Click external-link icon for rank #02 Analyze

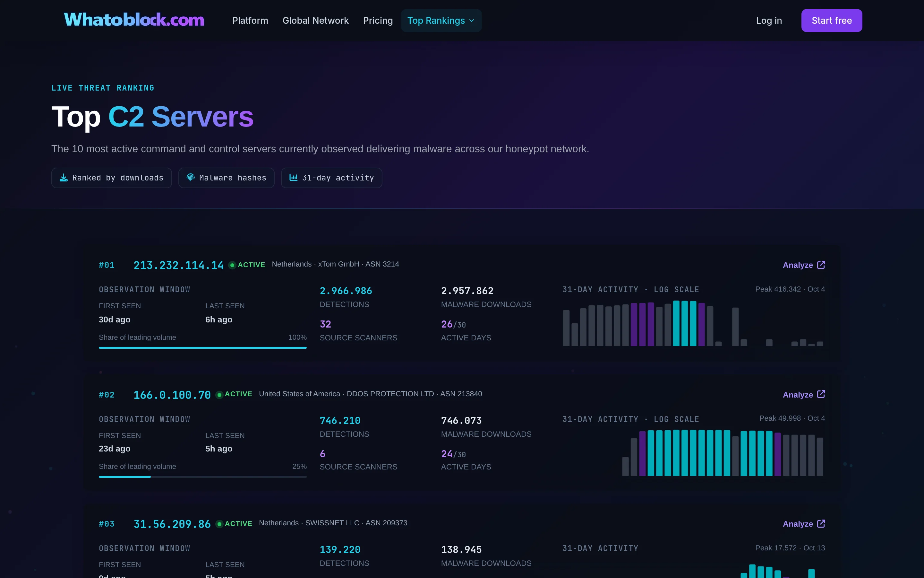click(x=821, y=394)
